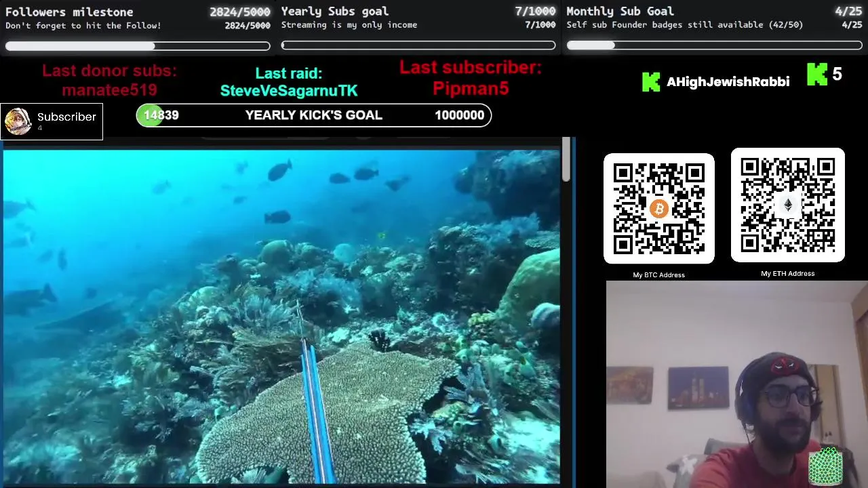Click the underwater reef video

pos(281,316)
